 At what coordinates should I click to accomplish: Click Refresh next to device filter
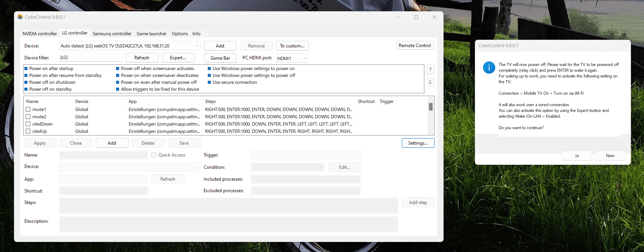[x=142, y=58]
